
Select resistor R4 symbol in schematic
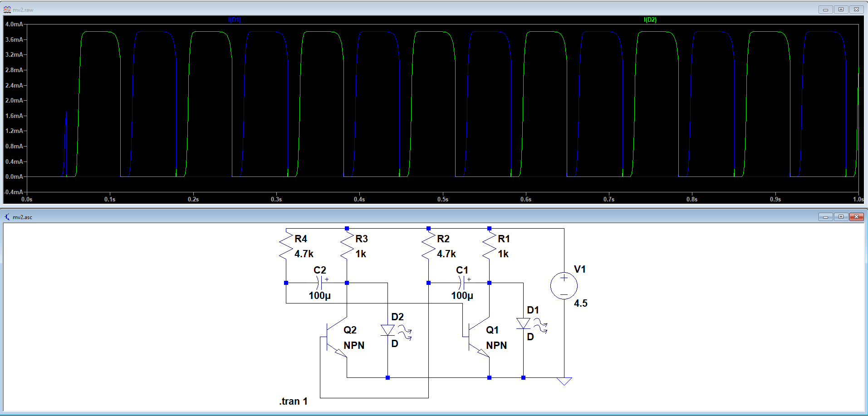(x=286, y=245)
